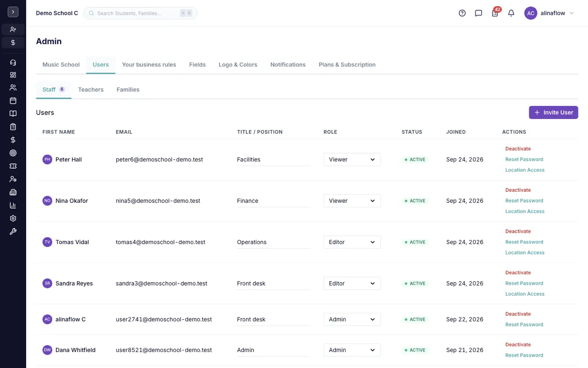Open role dropdown for Peter Hall
Image resolution: width=588 pixels, height=368 pixels.
352,159
